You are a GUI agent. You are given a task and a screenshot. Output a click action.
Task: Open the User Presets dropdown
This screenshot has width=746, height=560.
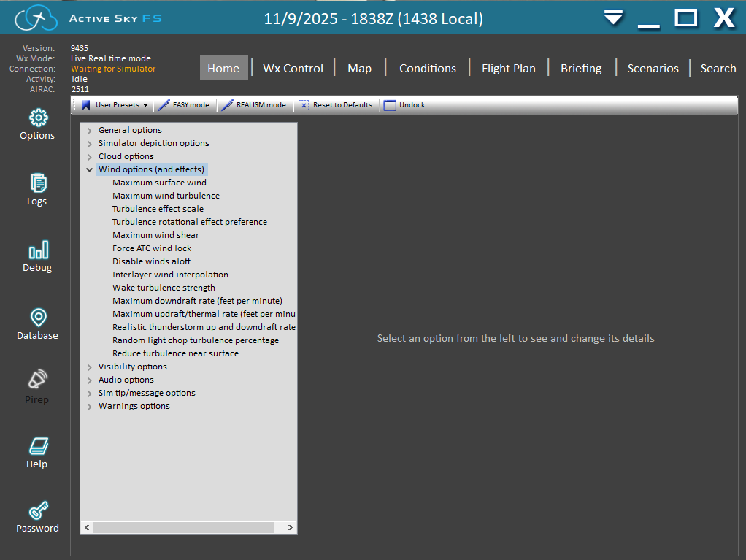click(115, 105)
